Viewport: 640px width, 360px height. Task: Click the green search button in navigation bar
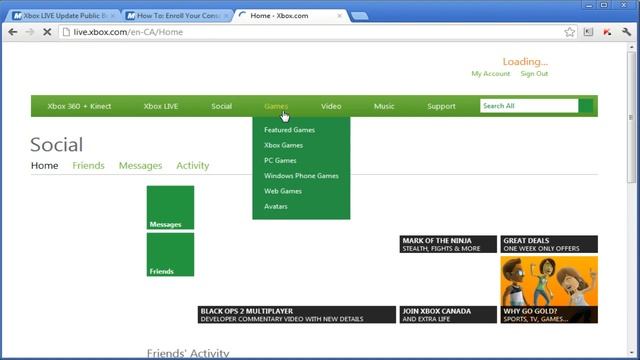click(x=586, y=106)
